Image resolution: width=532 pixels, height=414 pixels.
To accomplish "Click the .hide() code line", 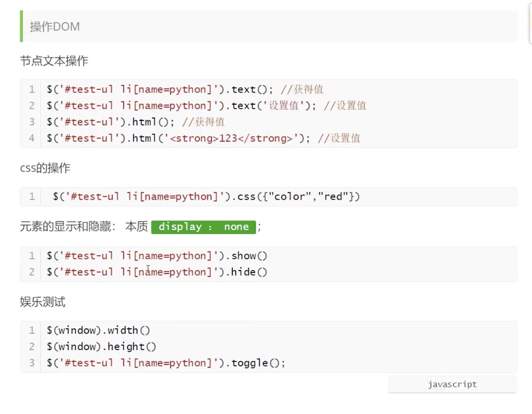I will click(x=157, y=272).
